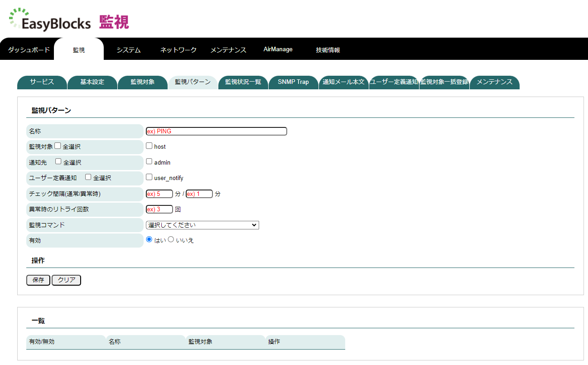The image size is (588, 365).
Task: Click the 保存 button
Action: click(x=38, y=280)
